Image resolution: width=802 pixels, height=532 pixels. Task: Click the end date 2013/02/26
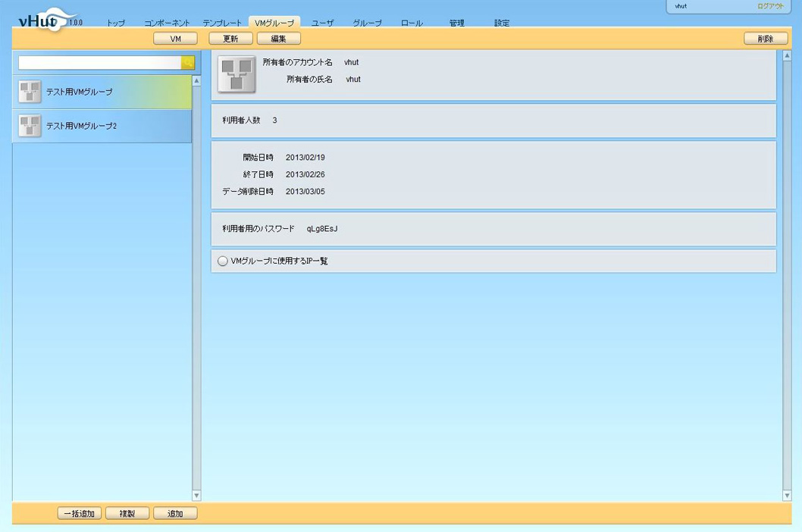point(305,174)
